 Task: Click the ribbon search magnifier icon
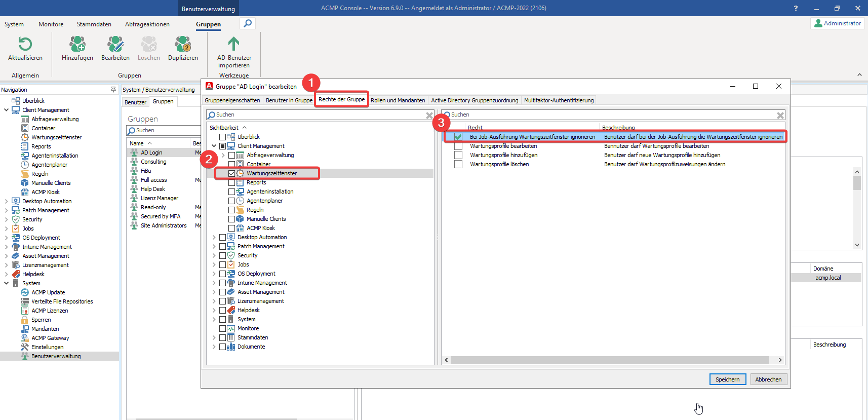pyautogui.click(x=247, y=23)
